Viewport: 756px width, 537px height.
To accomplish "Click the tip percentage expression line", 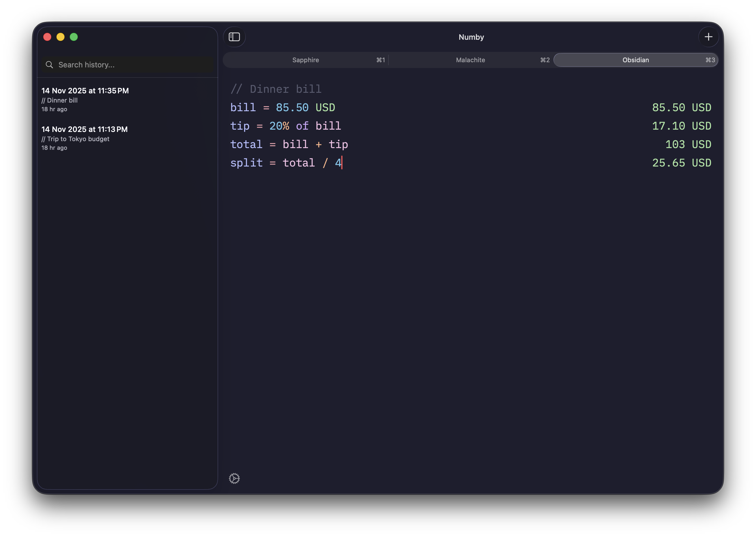I will tap(286, 126).
